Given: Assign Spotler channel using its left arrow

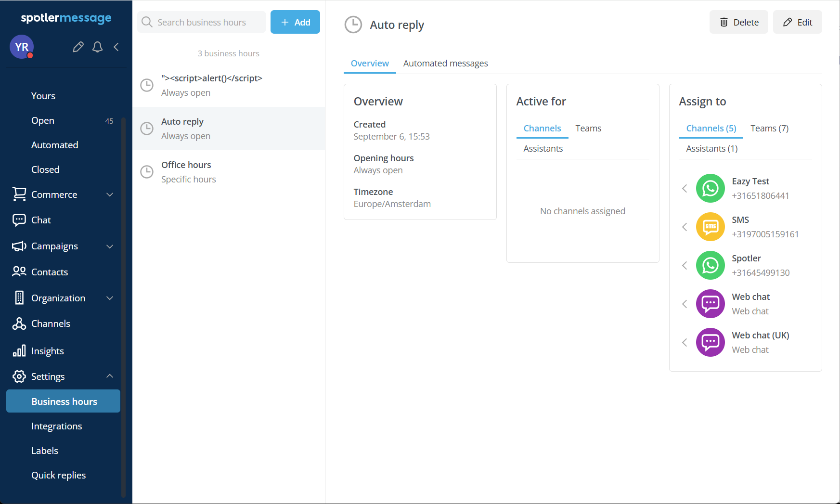Looking at the screenshot, I should 685,265.
